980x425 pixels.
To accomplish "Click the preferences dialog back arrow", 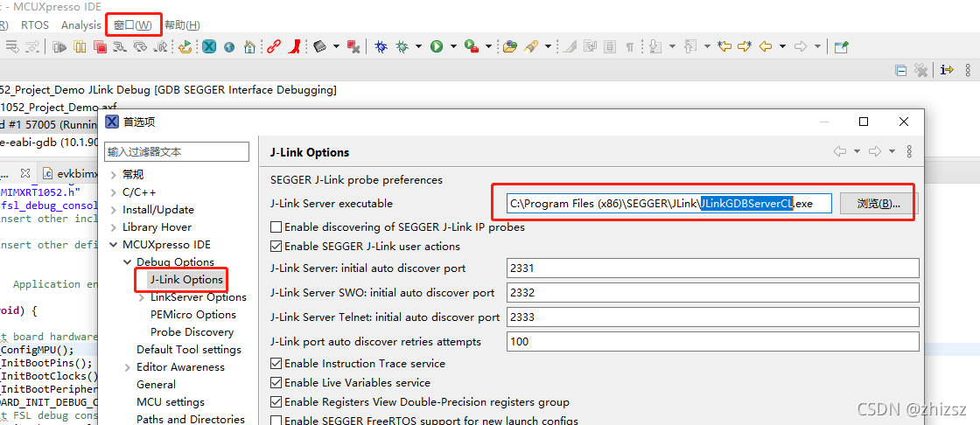I will (839, 151).
